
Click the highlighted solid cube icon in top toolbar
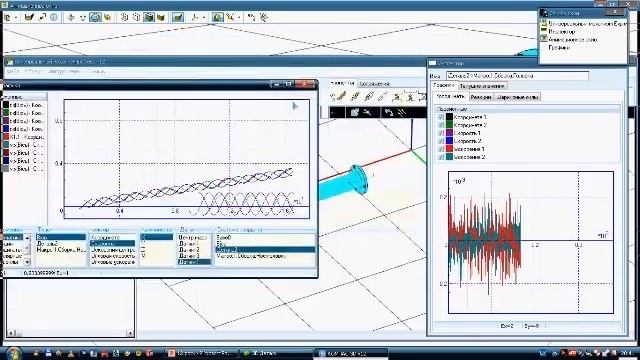(x=149, y=17)
